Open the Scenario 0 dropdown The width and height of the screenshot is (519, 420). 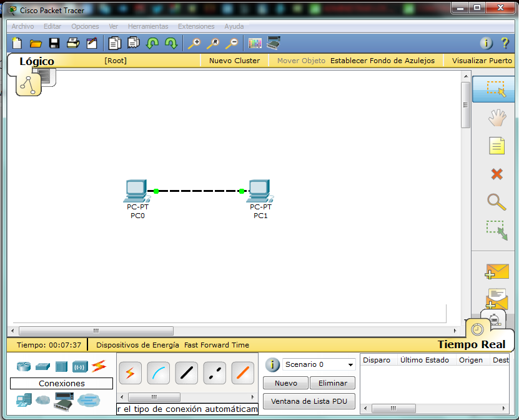tap(319, 364)
